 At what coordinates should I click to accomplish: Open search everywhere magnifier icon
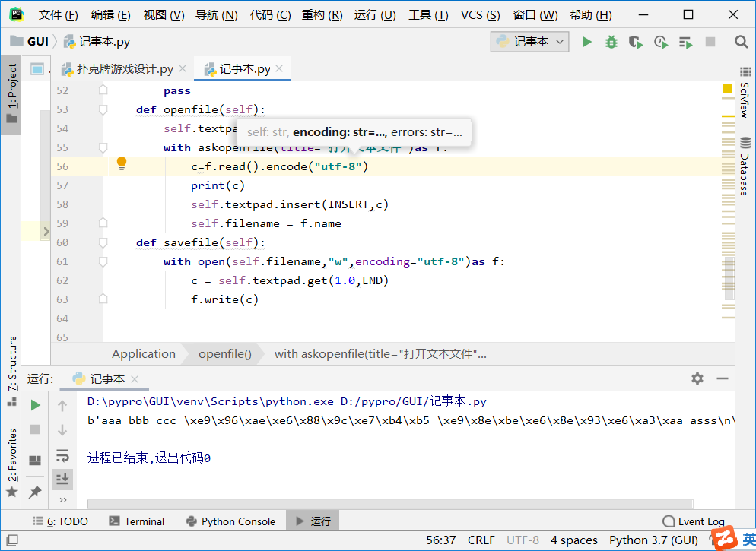click(741, 42)
